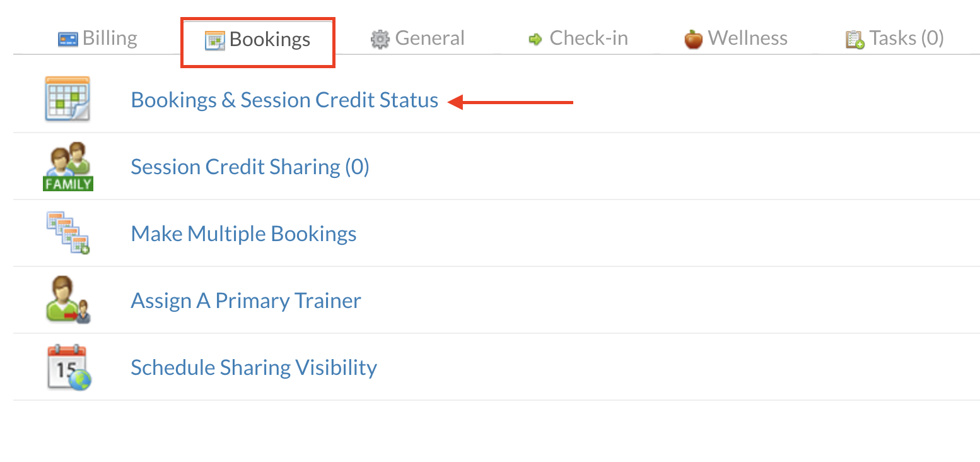Open Assign A Primary Trainer link
Viewport: 980px width, 462px height.
pos(246,301)
